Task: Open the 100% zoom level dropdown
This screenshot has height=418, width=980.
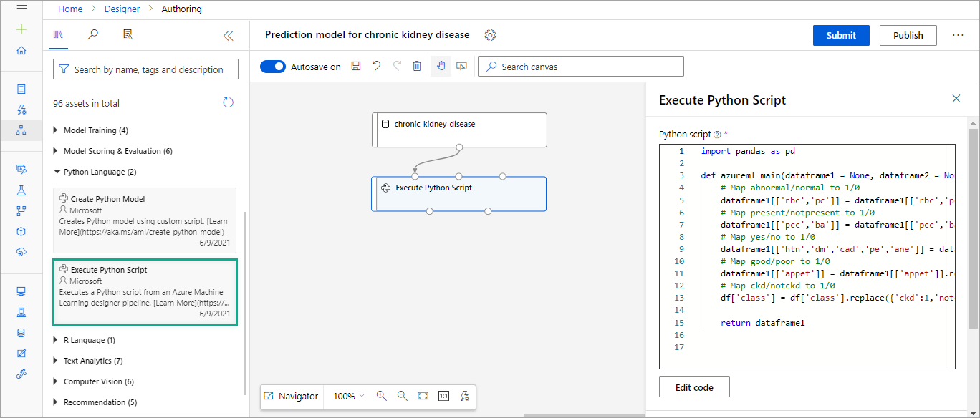Action: click(347, 396)
